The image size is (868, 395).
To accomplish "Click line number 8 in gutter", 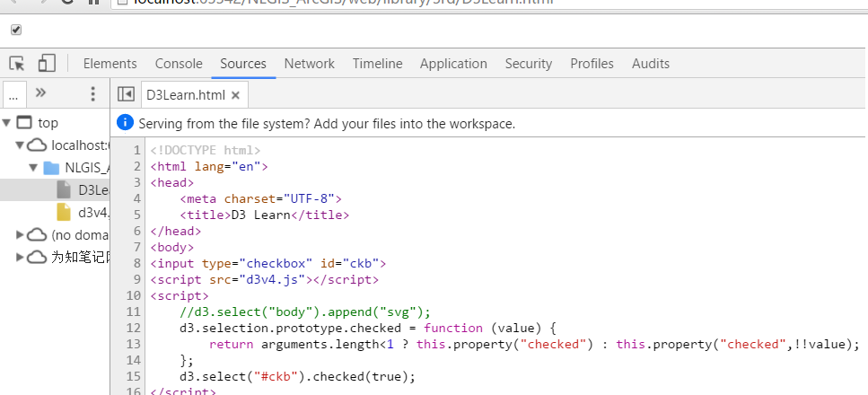I will [x=137, y=263].
